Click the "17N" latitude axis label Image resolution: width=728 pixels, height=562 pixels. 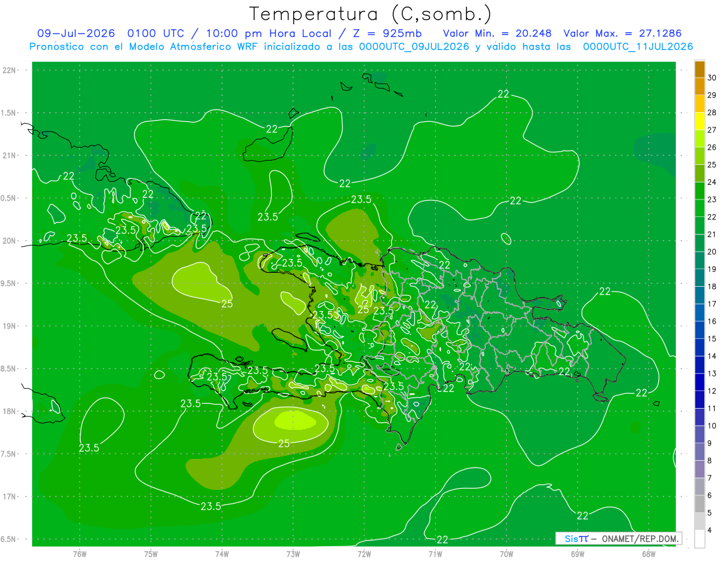tap(9, 497)
